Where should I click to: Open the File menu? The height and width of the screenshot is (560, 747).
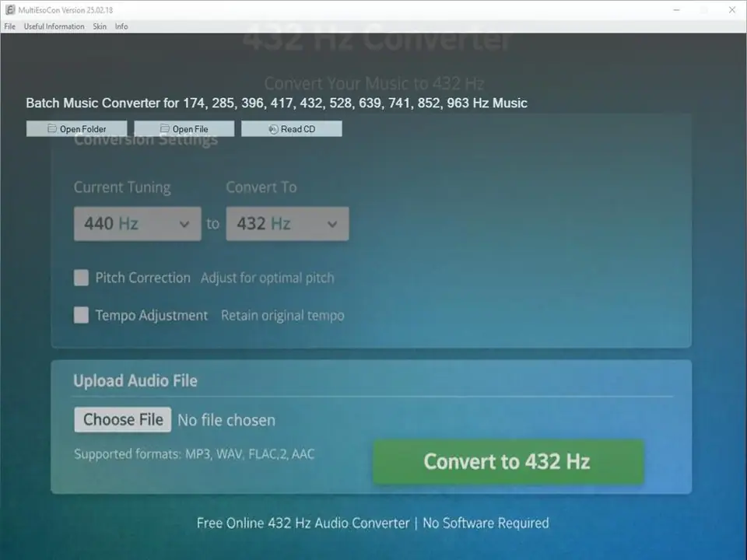pyautogui.click(x=9, y=26)
